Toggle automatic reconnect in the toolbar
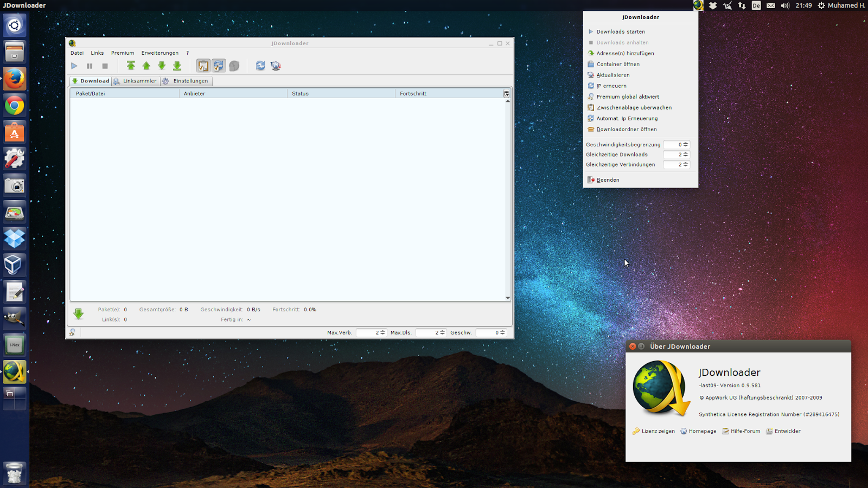Viewport: 868px width, 488px height. [219, 66]
